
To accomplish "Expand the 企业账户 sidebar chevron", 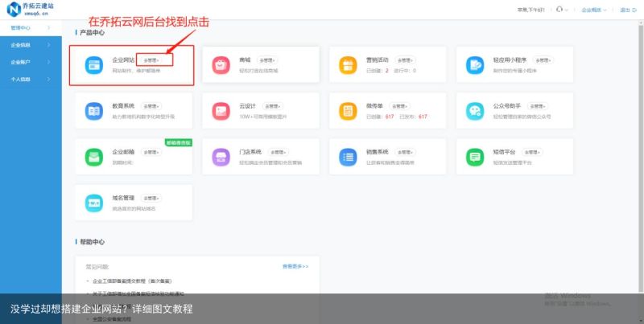I will [49, 62].
